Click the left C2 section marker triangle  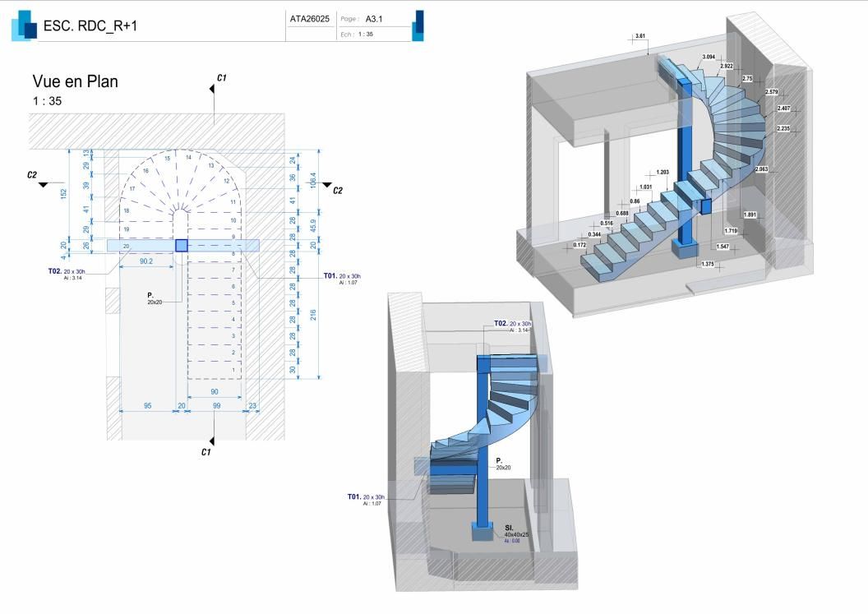coord(44,185)
